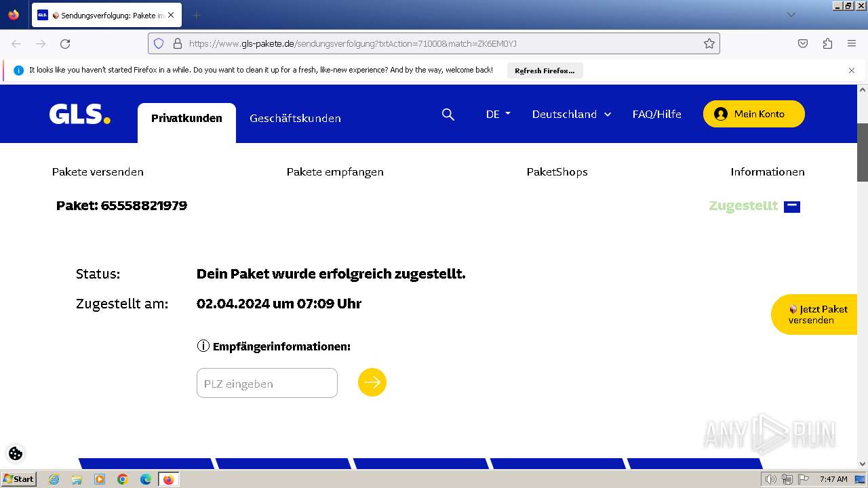868x488 pixels.
Task: Expand the DE language dropdown
Action: [498, 114]
